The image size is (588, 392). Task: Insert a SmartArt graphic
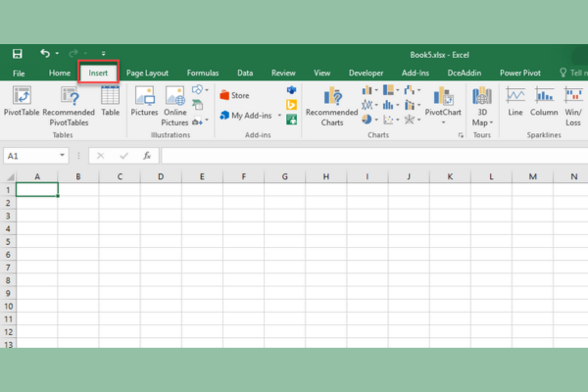pos(198,105)
